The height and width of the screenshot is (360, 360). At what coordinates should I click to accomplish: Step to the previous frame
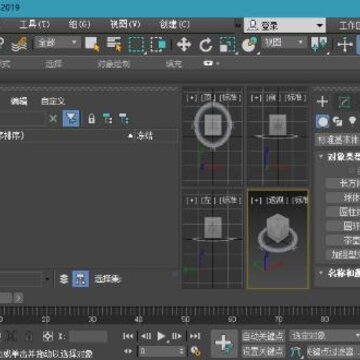(146, 336)
